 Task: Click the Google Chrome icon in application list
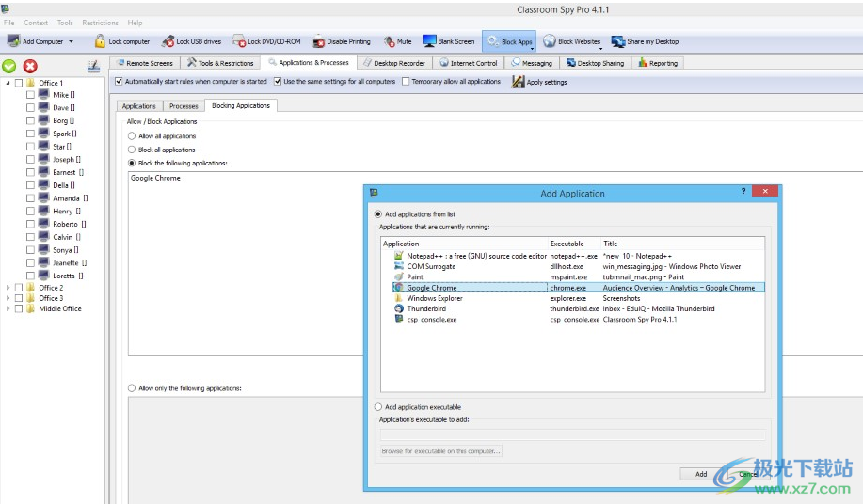398,288
